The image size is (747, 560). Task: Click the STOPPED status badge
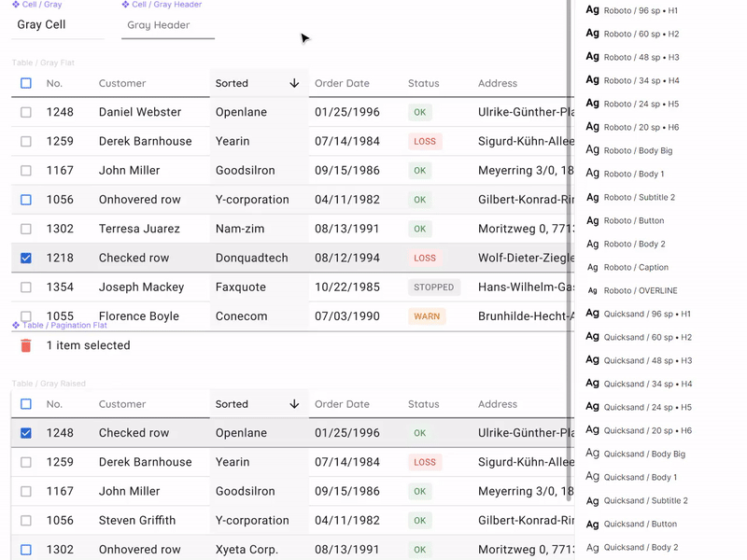pos(434,287)
